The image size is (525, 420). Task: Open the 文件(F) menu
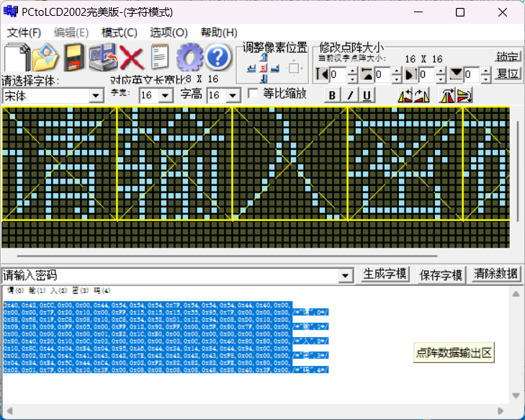pos(24,33)
